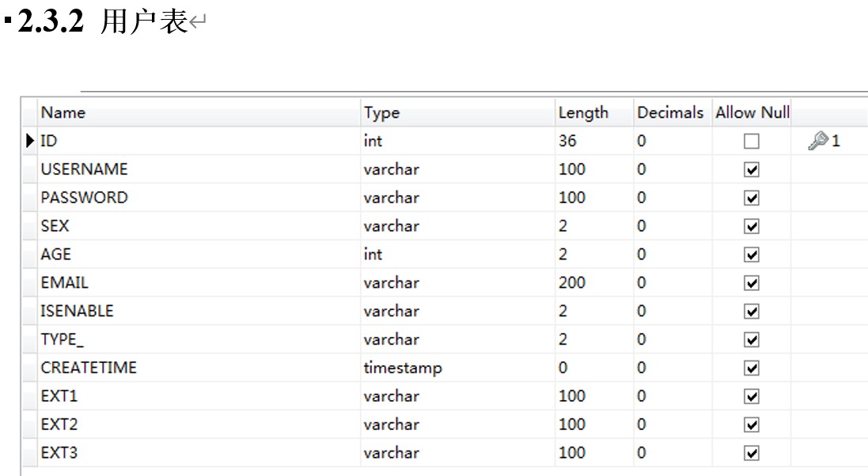Toggle Allow Null checkbox for ID
868x476 pixels.
coord(751,141)
